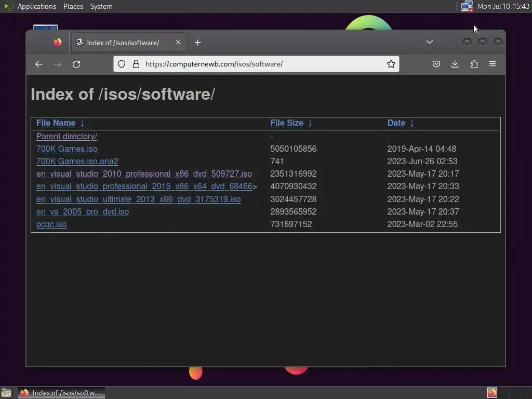
Task: Open the extensions puzzle icon
Action: tap(474, 64)
